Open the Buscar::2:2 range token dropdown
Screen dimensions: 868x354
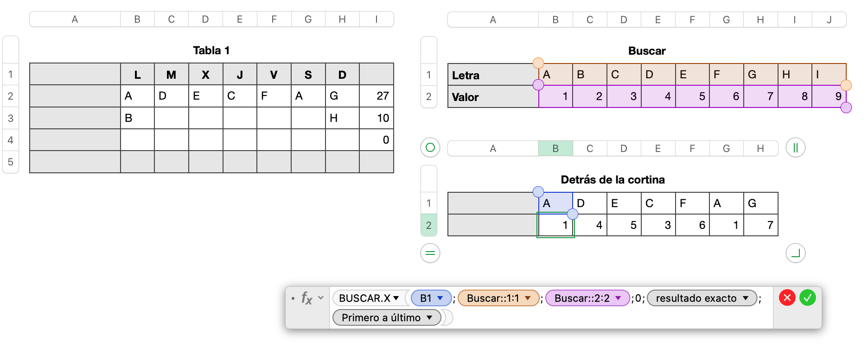[618, 298]
